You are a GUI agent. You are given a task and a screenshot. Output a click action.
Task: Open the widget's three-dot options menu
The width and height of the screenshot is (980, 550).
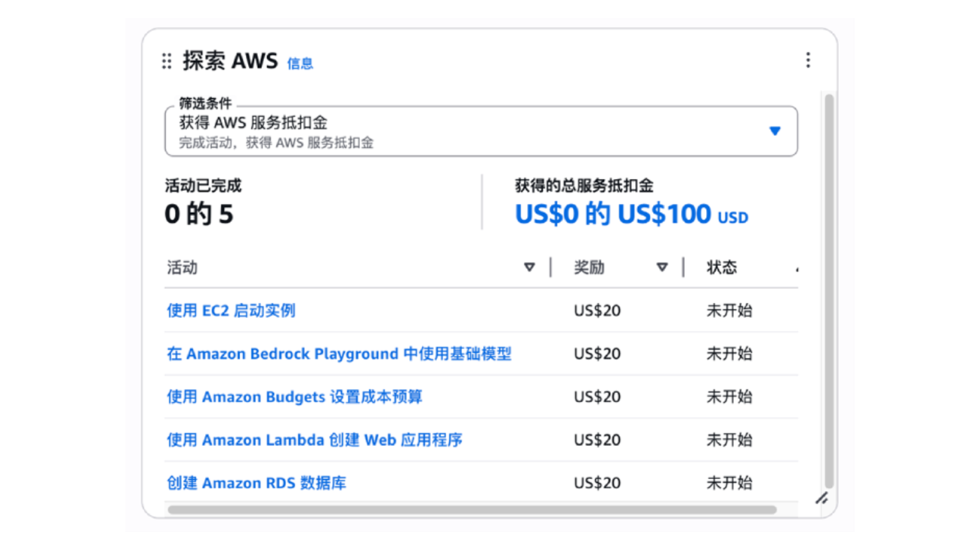click(808, 60)
